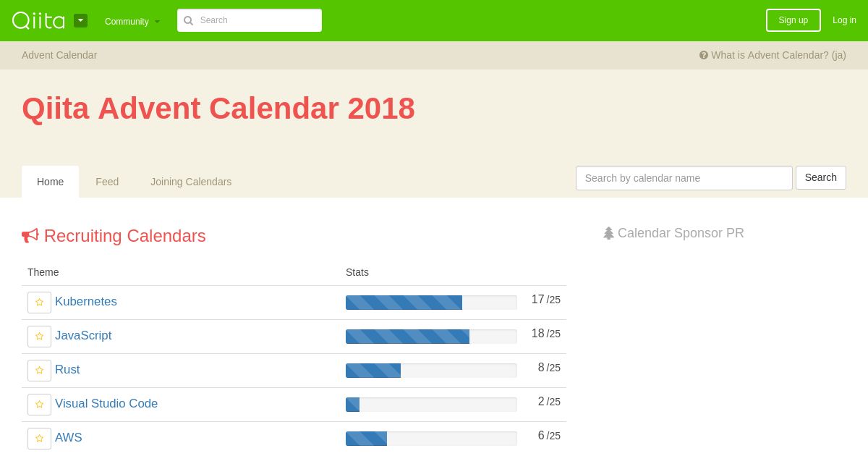Open the Kubernetes calendar link
The height and width of the screenshot is (456, 868).
click(x=86, y=302)
